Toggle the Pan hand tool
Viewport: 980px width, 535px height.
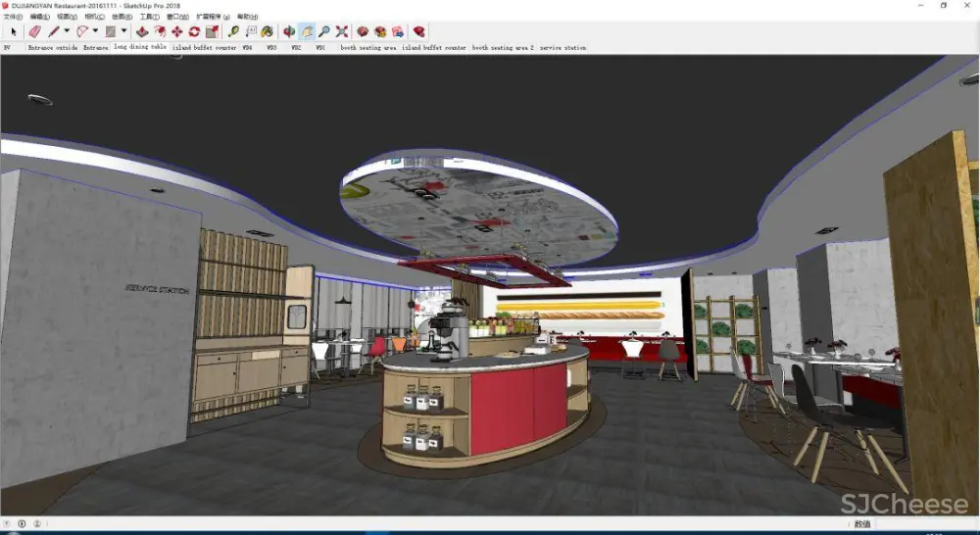[307, 31]
